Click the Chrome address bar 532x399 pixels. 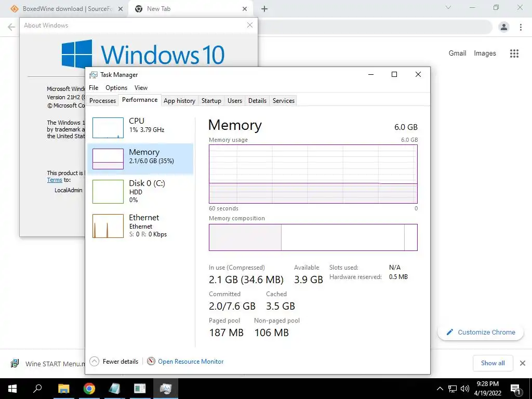[x=375, y=27]
